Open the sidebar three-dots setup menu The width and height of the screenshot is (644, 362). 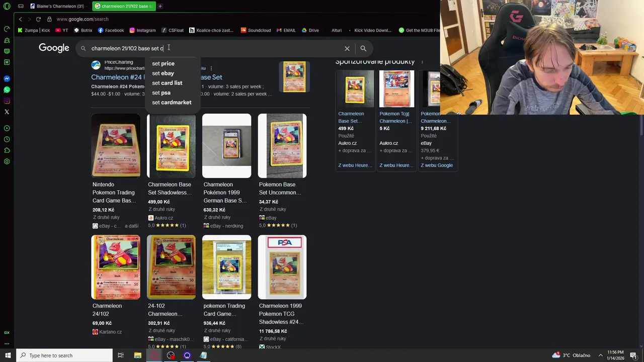(7, 343)
